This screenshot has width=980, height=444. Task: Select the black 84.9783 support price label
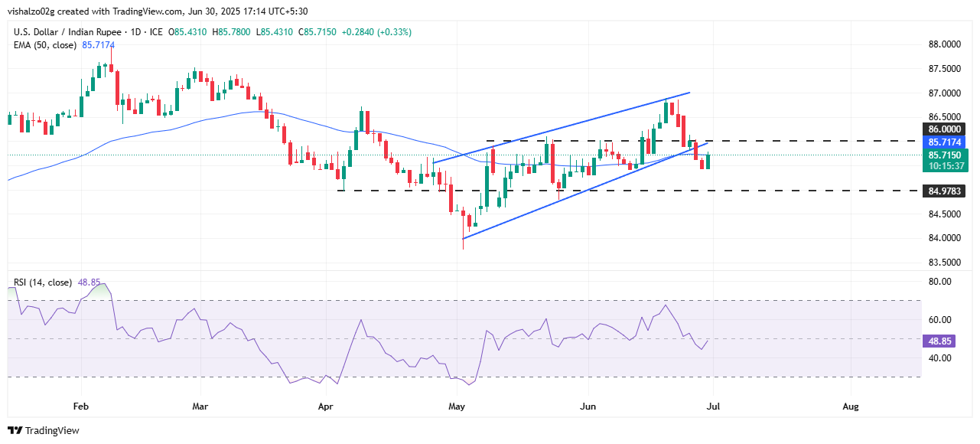click(945, 191)
